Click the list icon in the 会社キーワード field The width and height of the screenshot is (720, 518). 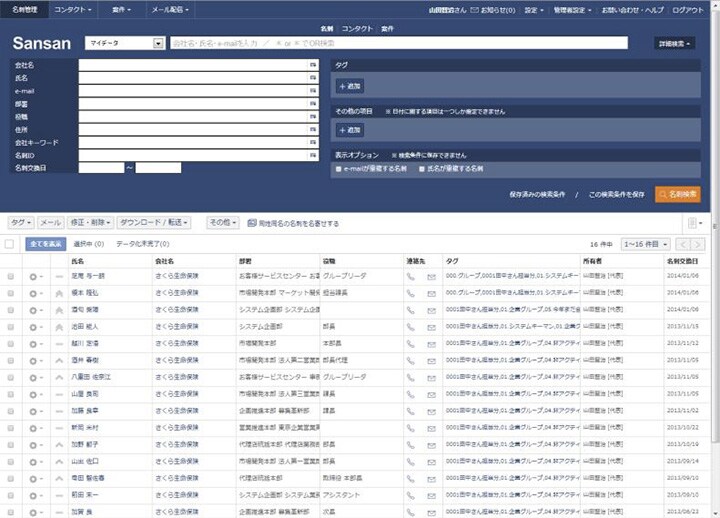click(x=313, y=142)
